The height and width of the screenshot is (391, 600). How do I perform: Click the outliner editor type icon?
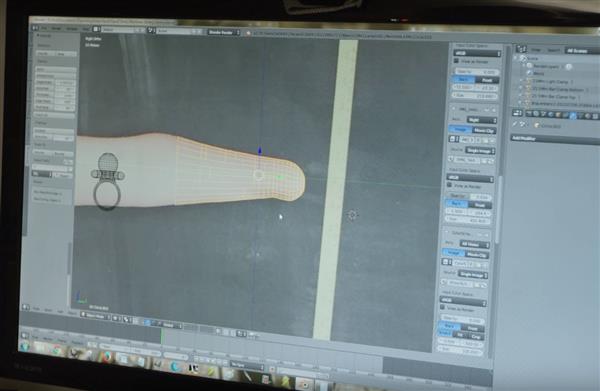pyautogui.click(x=521, y=49)
